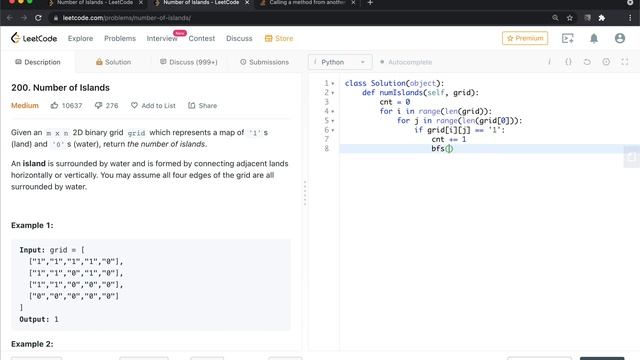
Task: Click the zoom magnifier icon in address bar
Action: coord(555,18)
